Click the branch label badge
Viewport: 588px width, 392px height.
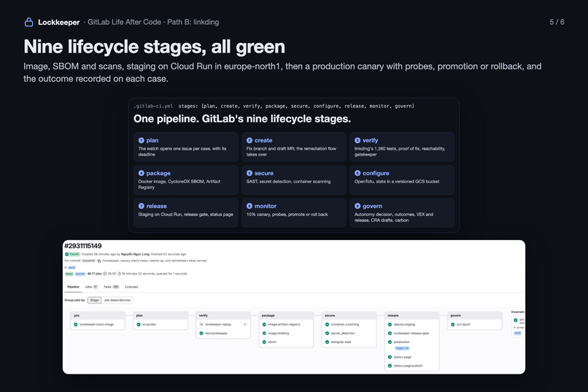pyautogui.click(x=81, y=274)
